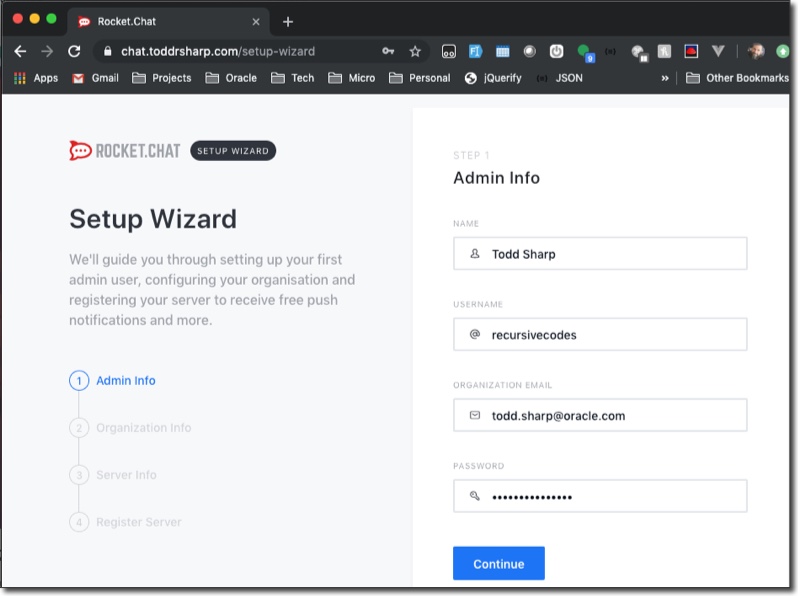Open a new browser tab
This screenshot has width=798, height=596.
pyautogui.click(x=288, y=22)
